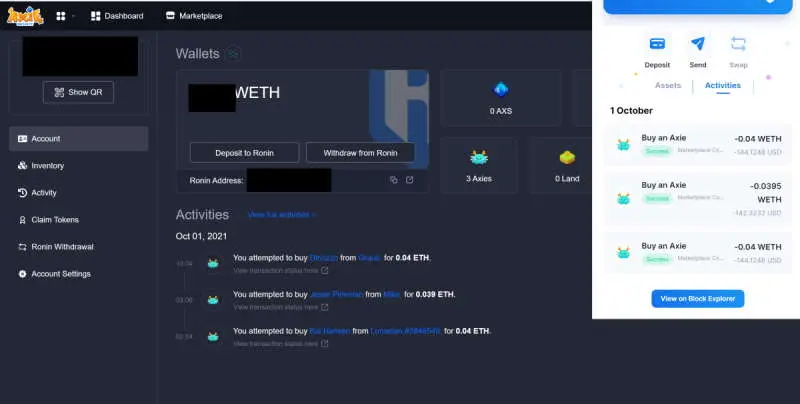Click the QR code icon in Show QR
The width and height of the screenshot is (800, 404).
(x=59, y=92)
